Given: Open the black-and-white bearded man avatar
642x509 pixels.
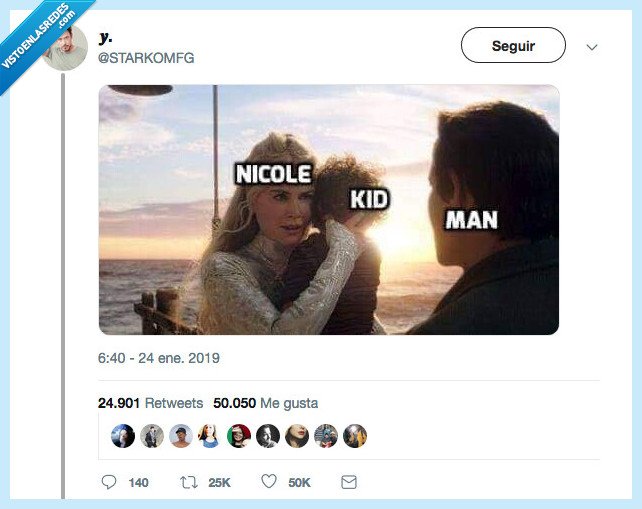Looking at the screenshot, I should (268, 435).
